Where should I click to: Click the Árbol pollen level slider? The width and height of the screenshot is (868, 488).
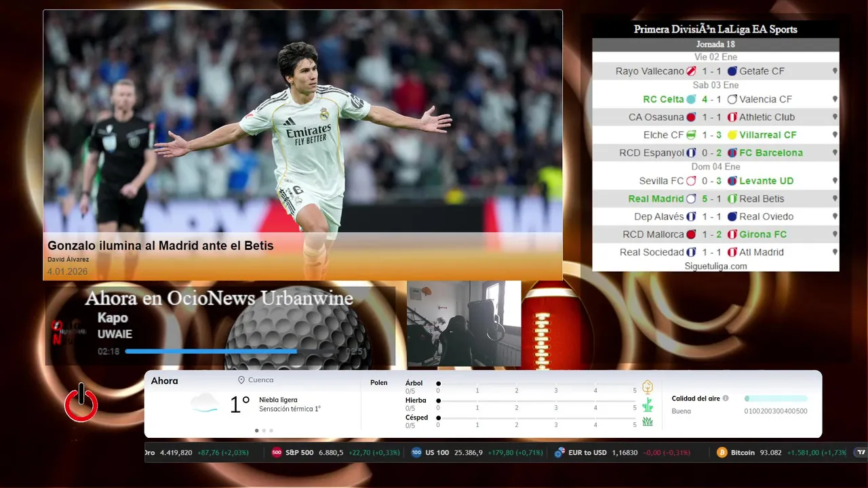[536, 384]
